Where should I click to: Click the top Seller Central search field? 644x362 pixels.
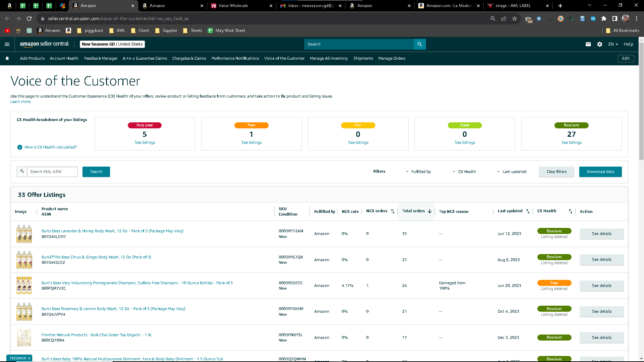point(359,44)
